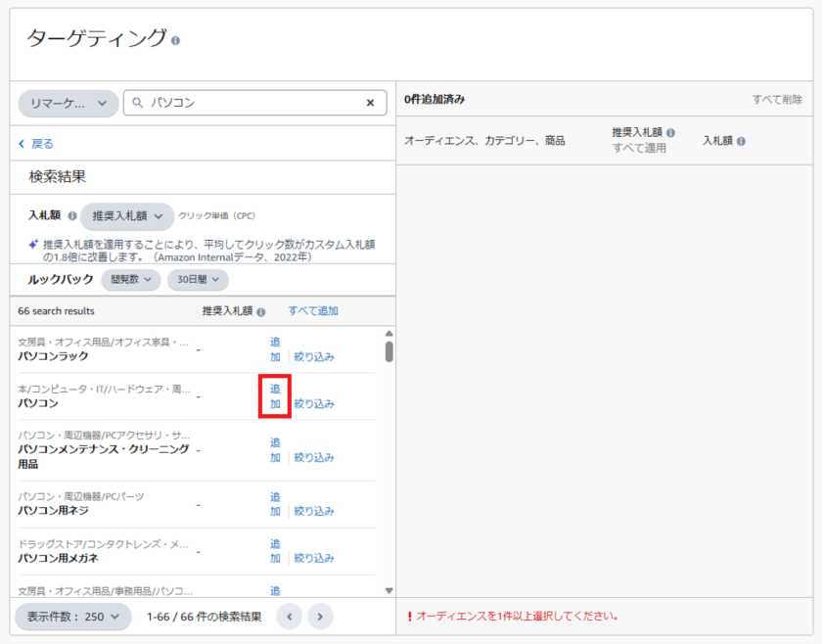Open the 30日間 lookback period dropdown
The width and height of the screenshot is (822, 644).
point(197,280)
